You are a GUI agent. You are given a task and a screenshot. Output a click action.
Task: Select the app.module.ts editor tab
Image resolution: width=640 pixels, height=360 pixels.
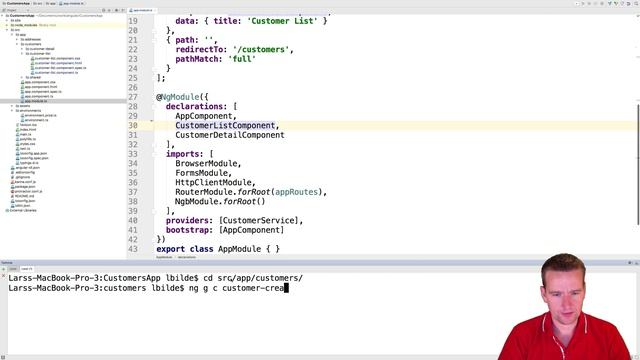coord(142,10)
